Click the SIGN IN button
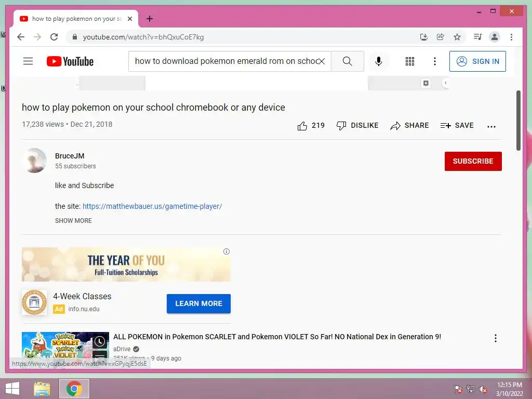The height and width of the screenshot is (399, 532). (x=477, y=61)
